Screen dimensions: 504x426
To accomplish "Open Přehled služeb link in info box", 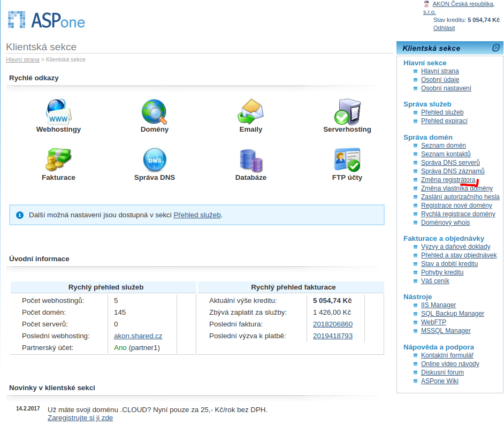I will (197, 215).
